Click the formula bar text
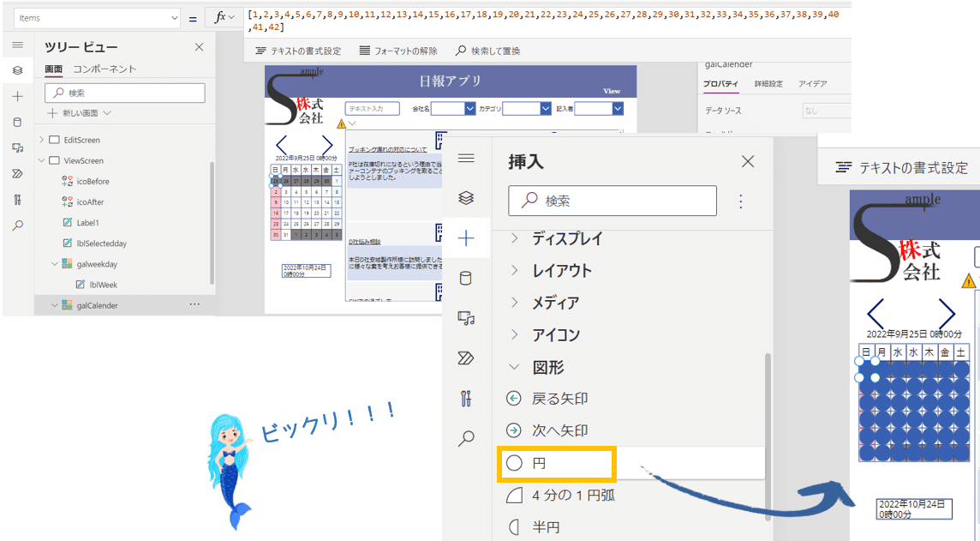 (x=542, y=20)
